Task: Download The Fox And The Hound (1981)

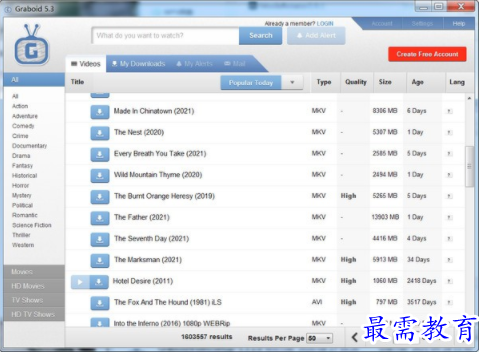Action: 100,303
